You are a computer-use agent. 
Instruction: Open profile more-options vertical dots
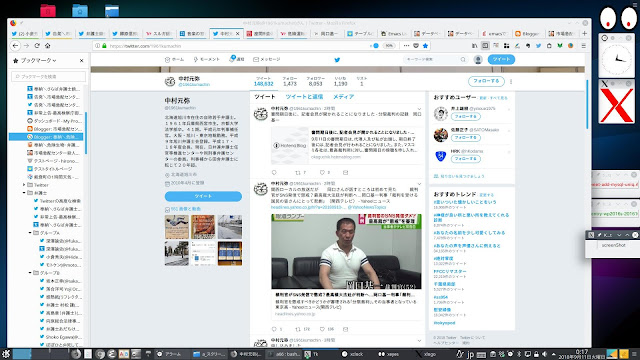(x=511, y=81)
